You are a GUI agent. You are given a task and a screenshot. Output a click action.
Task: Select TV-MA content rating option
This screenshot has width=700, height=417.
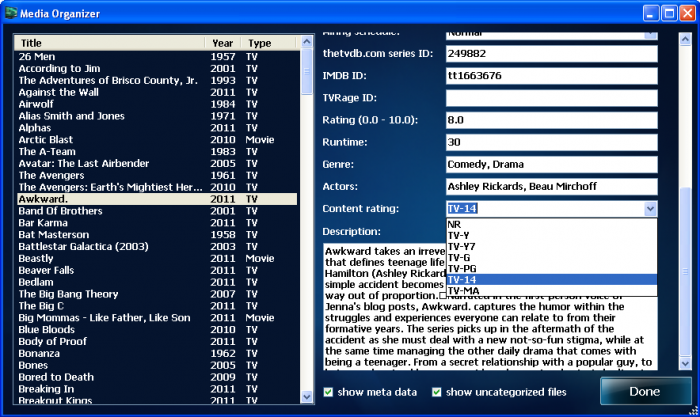[552, 290]
